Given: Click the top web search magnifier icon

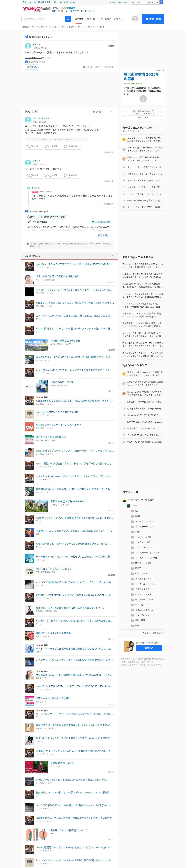Looking at the screenshot, I should tap(161, 2).
